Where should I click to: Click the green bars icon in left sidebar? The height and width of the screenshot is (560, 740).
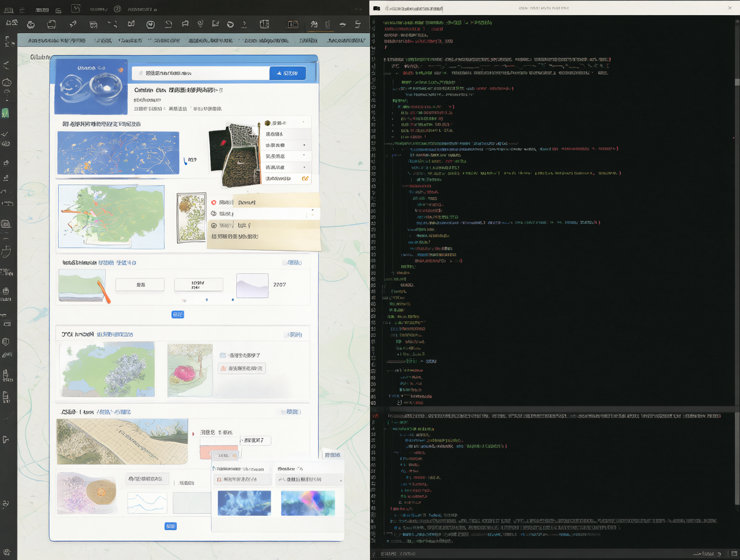coord(5,113)
